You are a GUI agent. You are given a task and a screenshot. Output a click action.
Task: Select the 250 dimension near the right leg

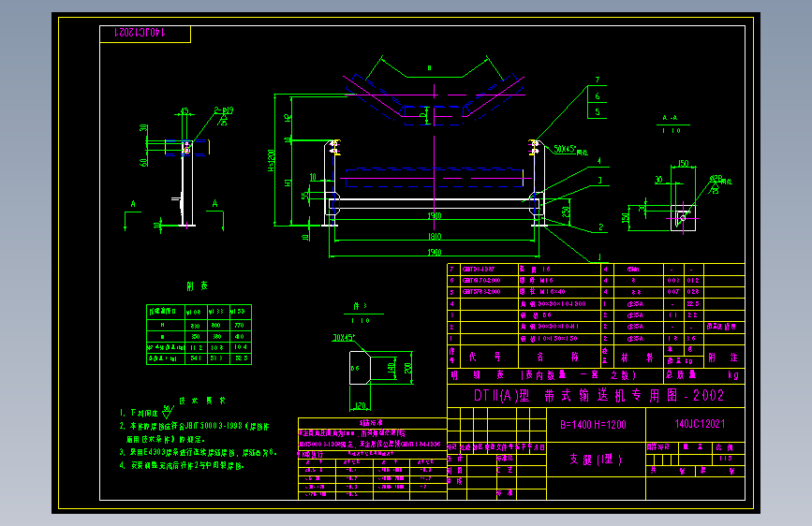pos(566,212)
